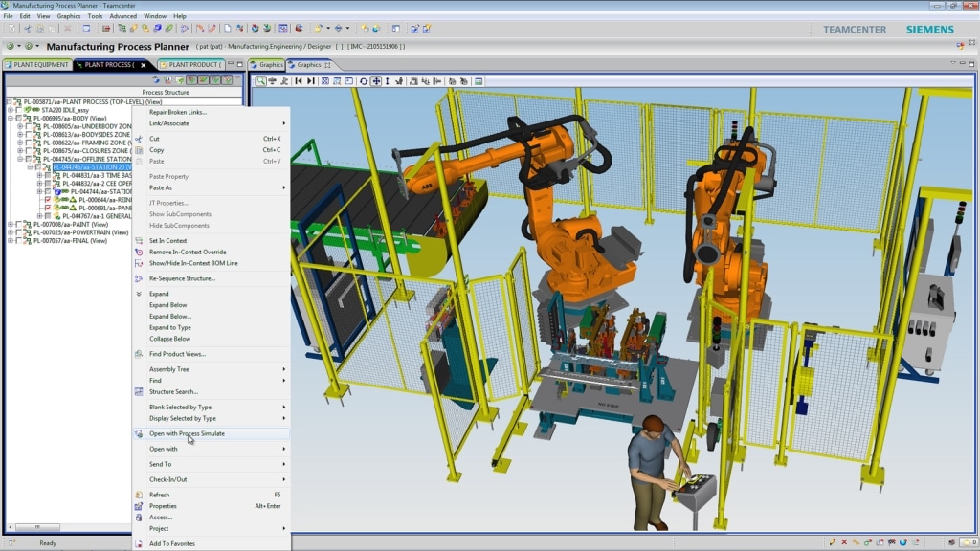Select Collapse Below in context menu
The width and height of the screenshot is (980, 551).
pyautogui.click(x=212, y=339)
